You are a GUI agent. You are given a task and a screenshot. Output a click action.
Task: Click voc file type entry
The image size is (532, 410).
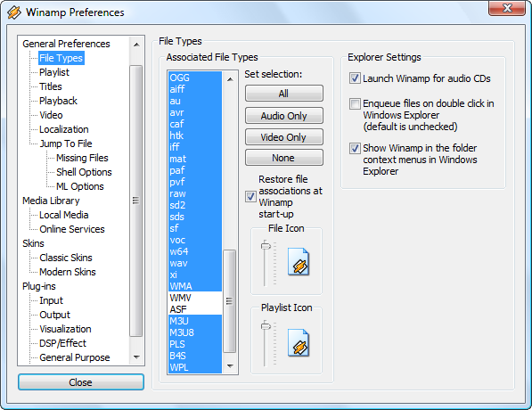point(195,240)
